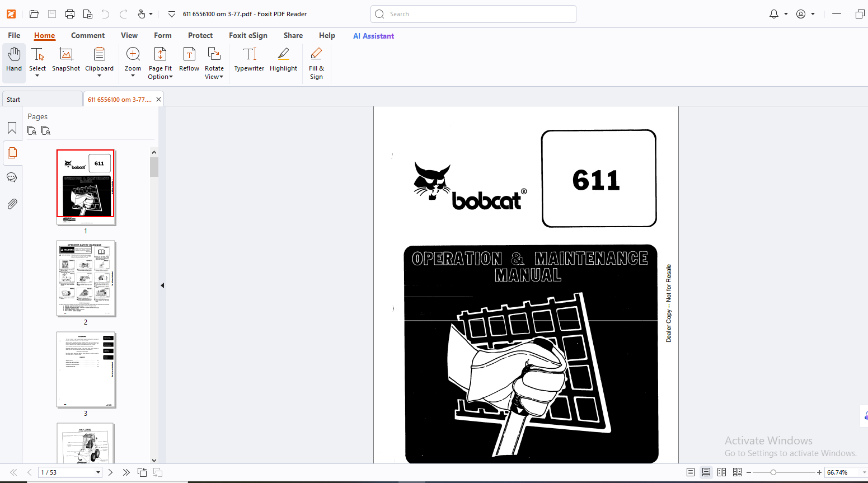
Task: Open the user account icon
Action: click(801, 14)
